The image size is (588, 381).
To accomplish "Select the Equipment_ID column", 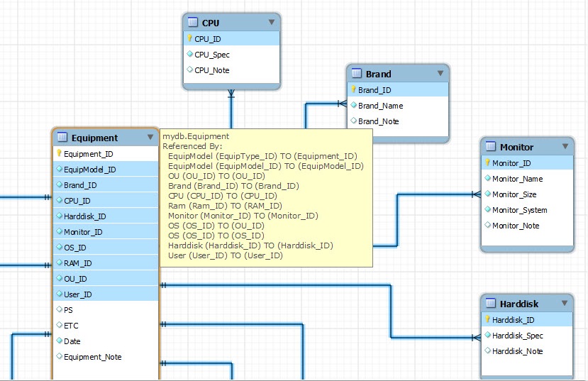I will pyautogui.click(x=106, y=154).
